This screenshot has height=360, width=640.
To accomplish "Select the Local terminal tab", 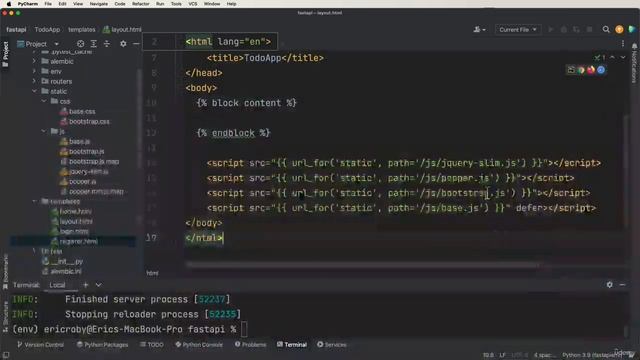I will coord(57,285).
